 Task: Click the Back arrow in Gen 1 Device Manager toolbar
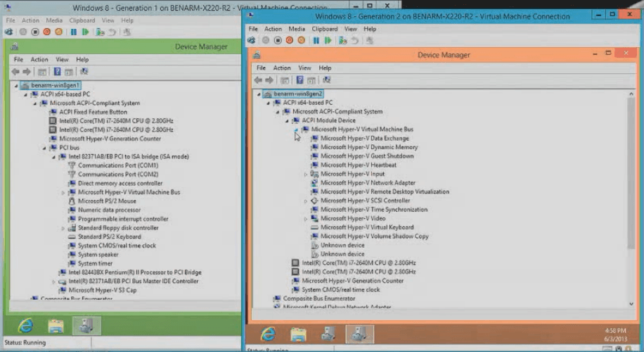(15, 72)
